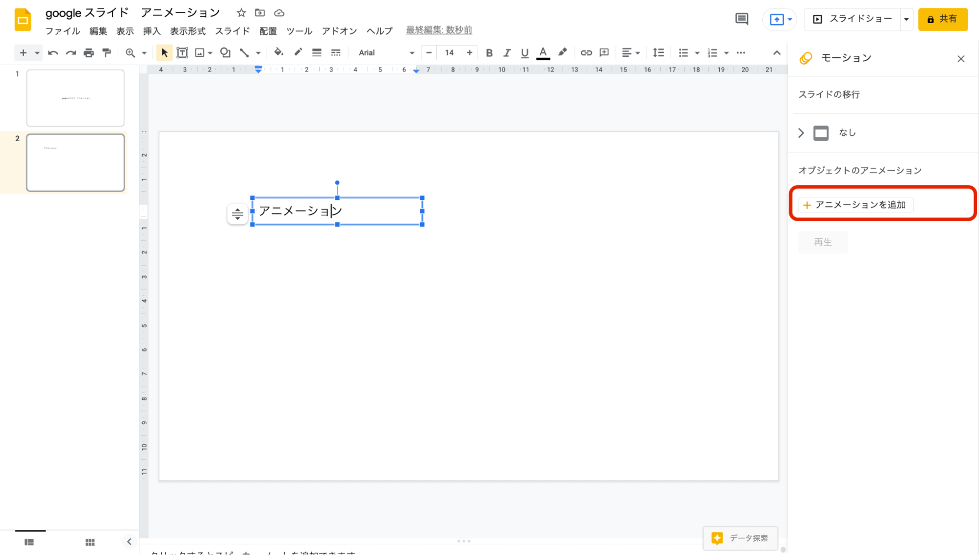Click the highlight color marker
This screenshot has height=555, width=980.
coord(562,52)
